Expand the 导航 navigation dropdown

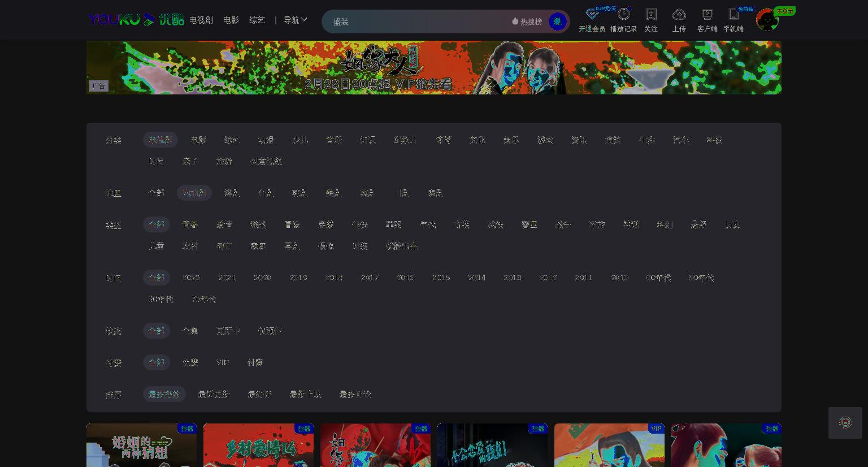pyautogui.click(x=295, y=20)
